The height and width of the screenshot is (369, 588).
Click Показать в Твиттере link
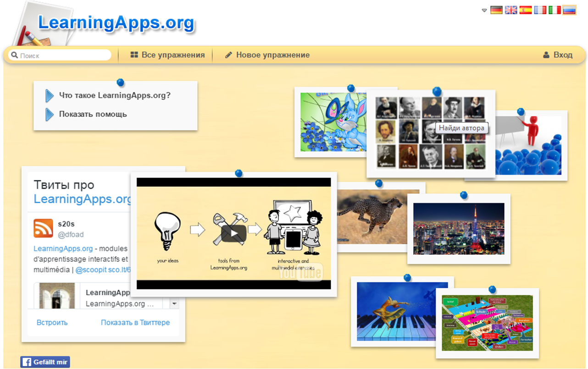point(135,323)
